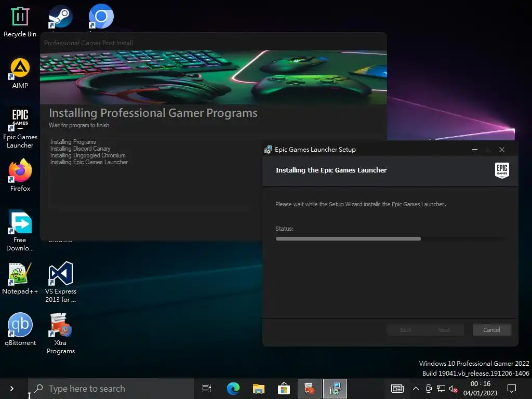The width and height of the screenshot is (532, 399).
Task: Open the News and interests tray icon
Action: (397, 389)
